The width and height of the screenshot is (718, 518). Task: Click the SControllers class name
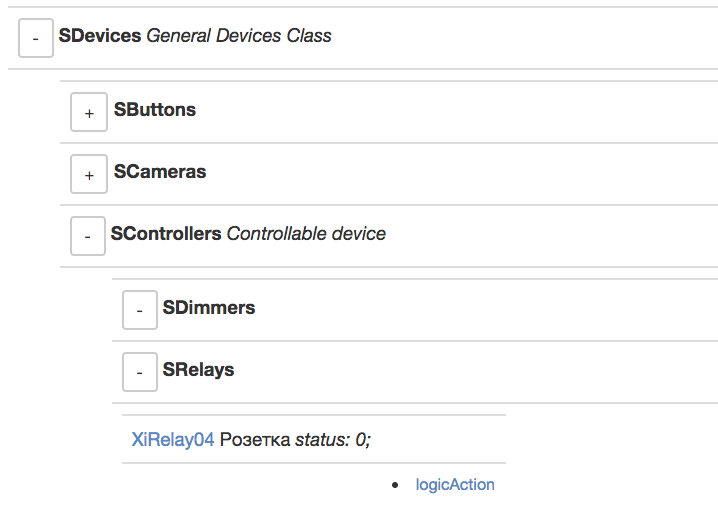(166, 234)
